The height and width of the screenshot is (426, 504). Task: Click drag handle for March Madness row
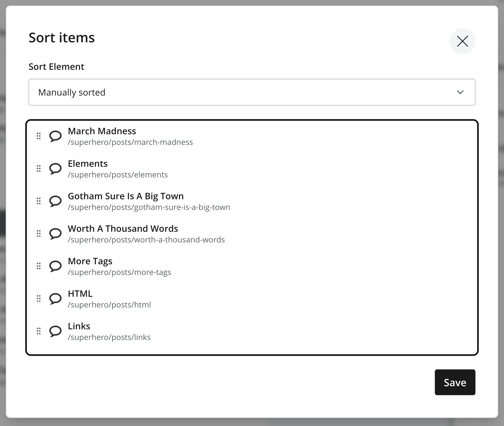coord(39,136)
